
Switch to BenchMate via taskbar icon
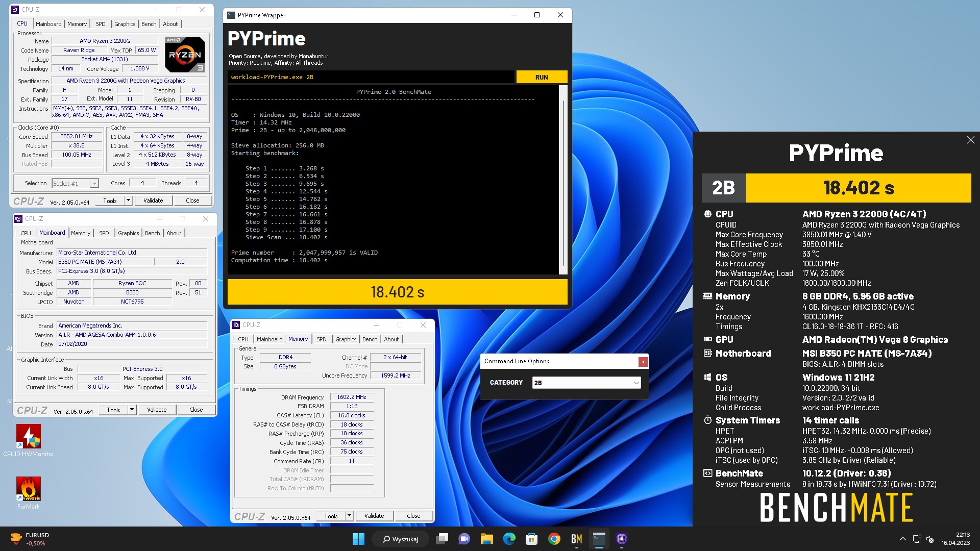[x=576, y=539]
